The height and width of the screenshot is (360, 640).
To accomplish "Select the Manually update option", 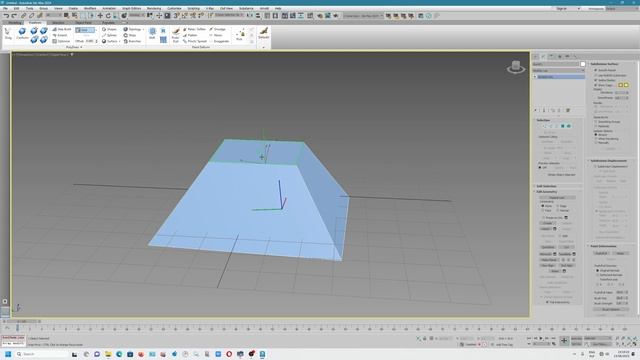I will click(x=596, y=143).
